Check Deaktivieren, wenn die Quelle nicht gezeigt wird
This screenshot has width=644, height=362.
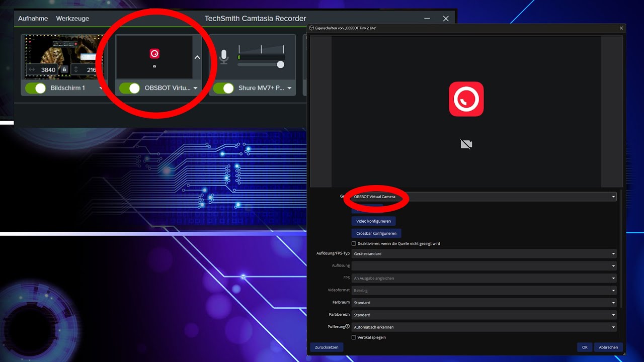354,244
